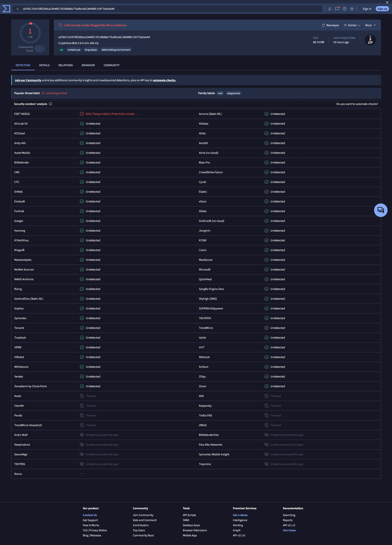Switch to the COMMUNITY tab
The image size is (392, 545).
click(111, 65)
